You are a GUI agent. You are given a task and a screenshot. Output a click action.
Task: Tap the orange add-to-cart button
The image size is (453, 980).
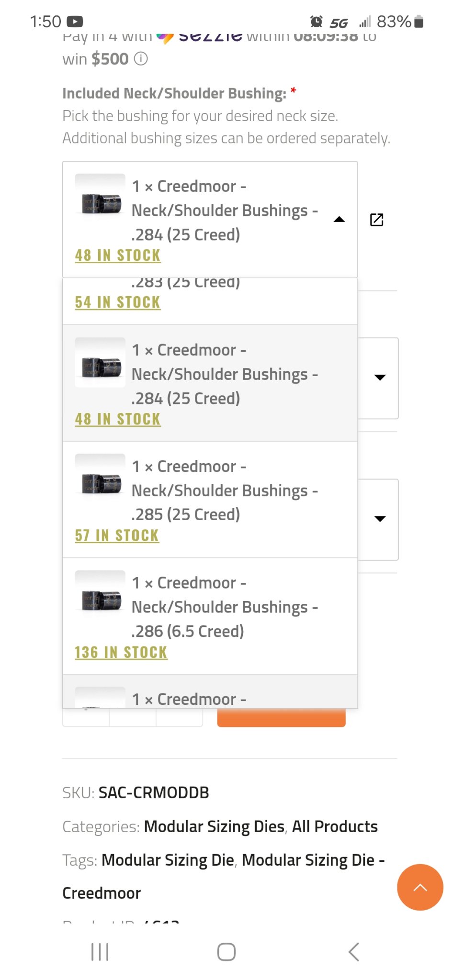281,718
